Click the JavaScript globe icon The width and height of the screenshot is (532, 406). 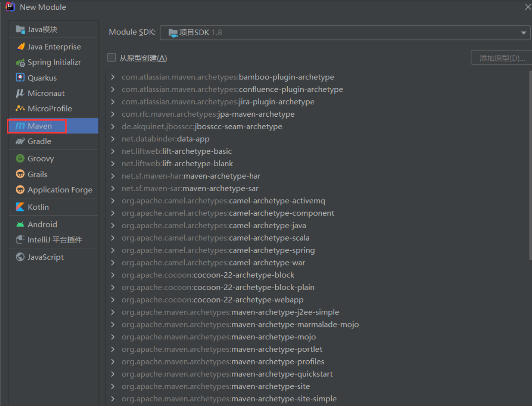[x=20, y=257]
